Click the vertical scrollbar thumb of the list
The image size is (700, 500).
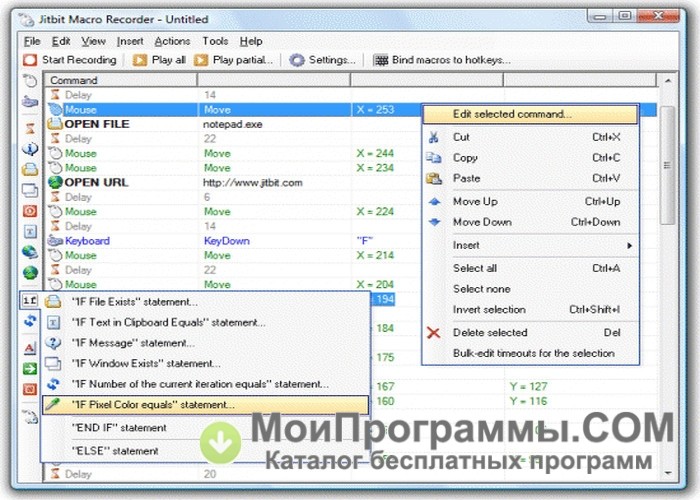point(667,165)
